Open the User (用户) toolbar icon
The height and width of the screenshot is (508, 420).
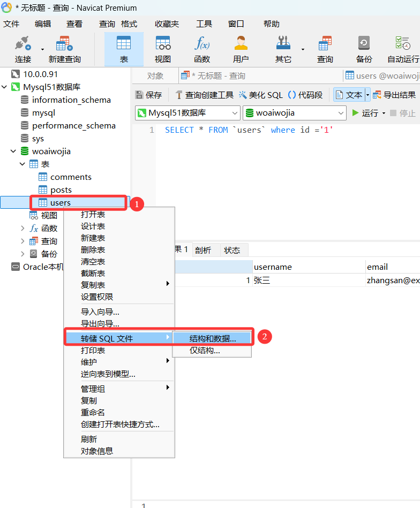coord(241,49)
